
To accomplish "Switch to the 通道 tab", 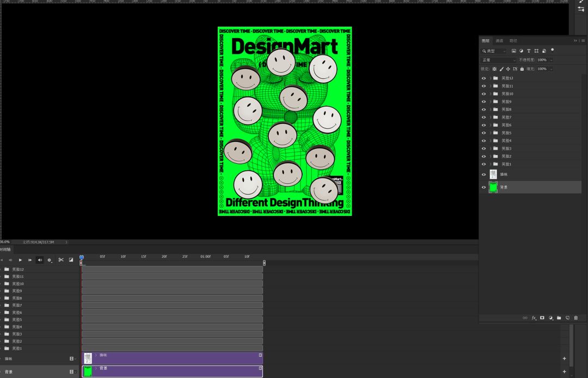I will (499, 41).
